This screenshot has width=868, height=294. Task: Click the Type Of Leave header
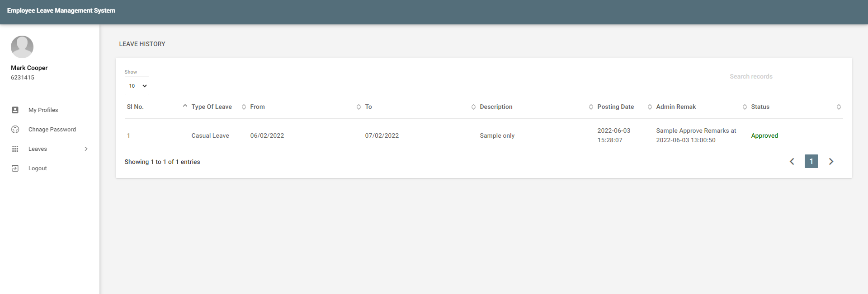click(x=212, y=107)
